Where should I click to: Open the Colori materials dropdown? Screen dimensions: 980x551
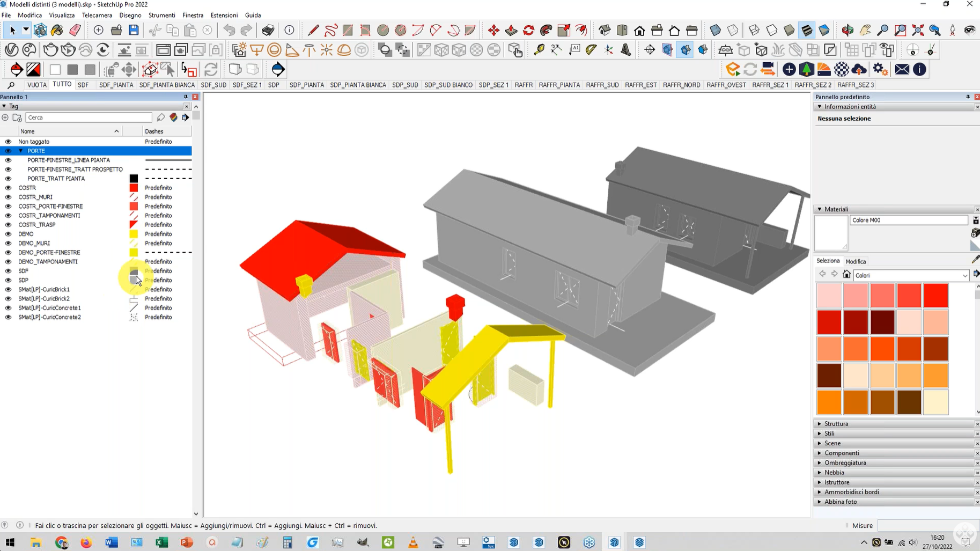(x=964, y=275)
